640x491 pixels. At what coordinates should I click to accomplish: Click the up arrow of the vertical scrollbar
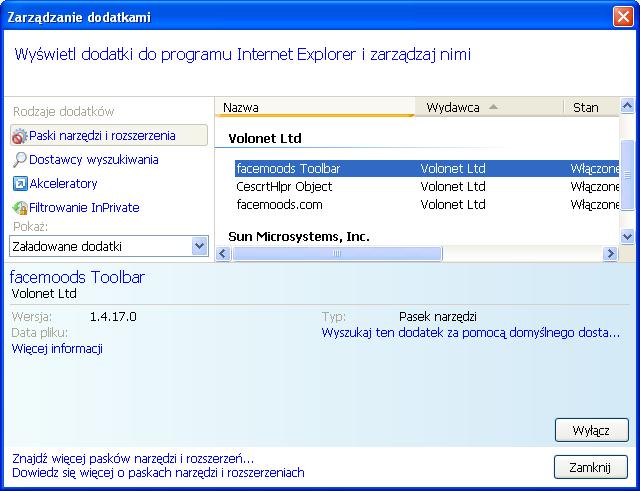627,106
